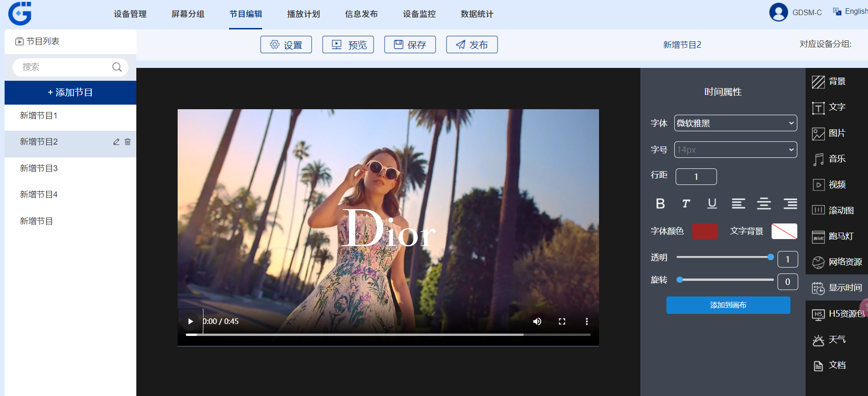The height and width of the screenshot is (396, 868).
Task: Click the edit pencil icon for 新增节目2
Action: coord(116,142)
